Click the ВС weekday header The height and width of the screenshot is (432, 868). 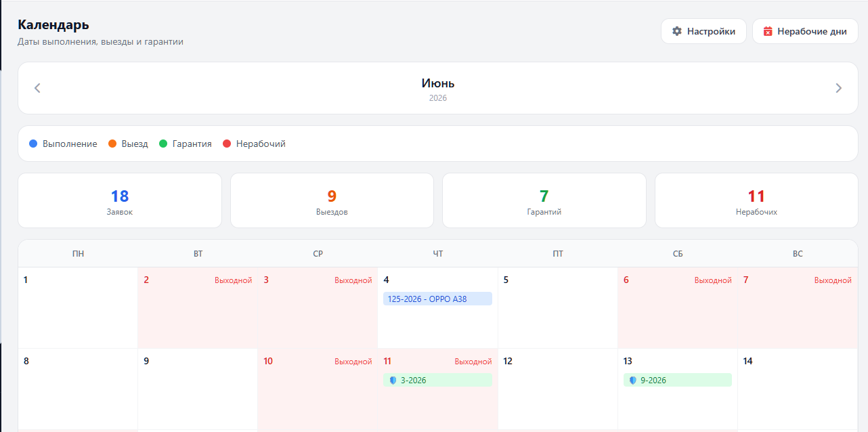pyautogui.click(x=798, y=254)
